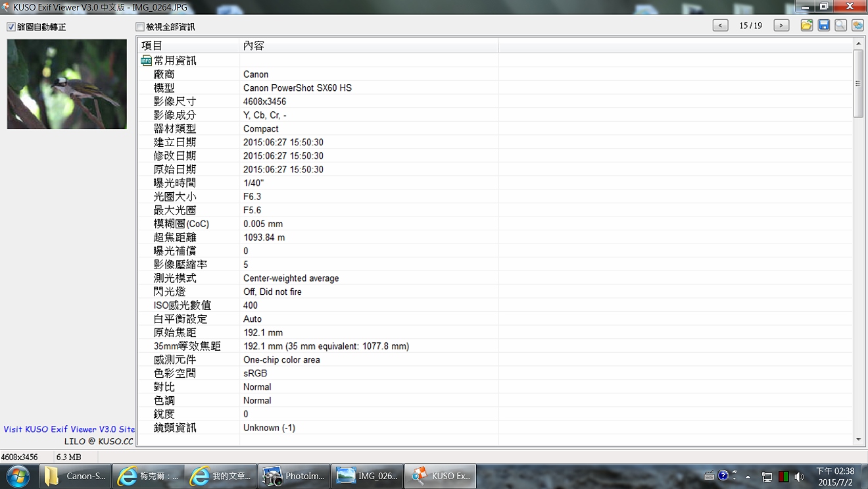The height and width of the screenshot is (489, 868).
Task: Switch to Canon-S... folder taskbar item
Action: [75, 476]
